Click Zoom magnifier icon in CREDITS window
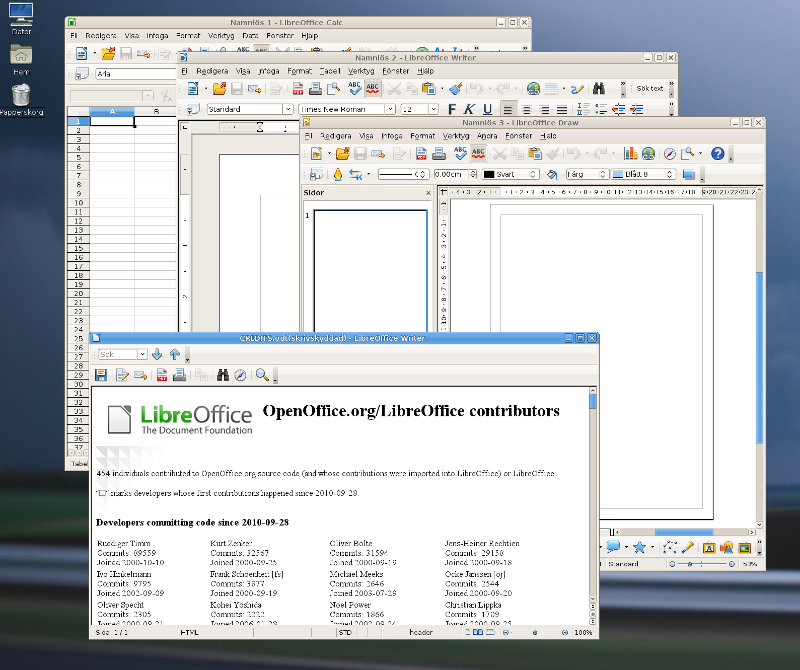This screenshot has width=800, height=670. pos(262,375)
